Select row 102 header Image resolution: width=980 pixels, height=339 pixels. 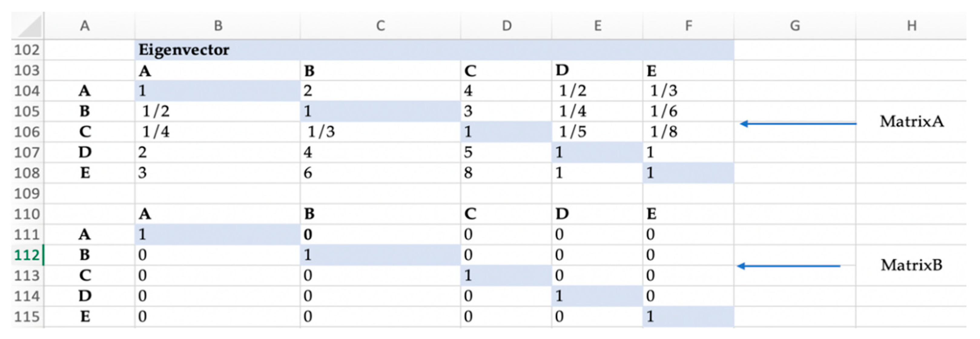click(27, 50)
